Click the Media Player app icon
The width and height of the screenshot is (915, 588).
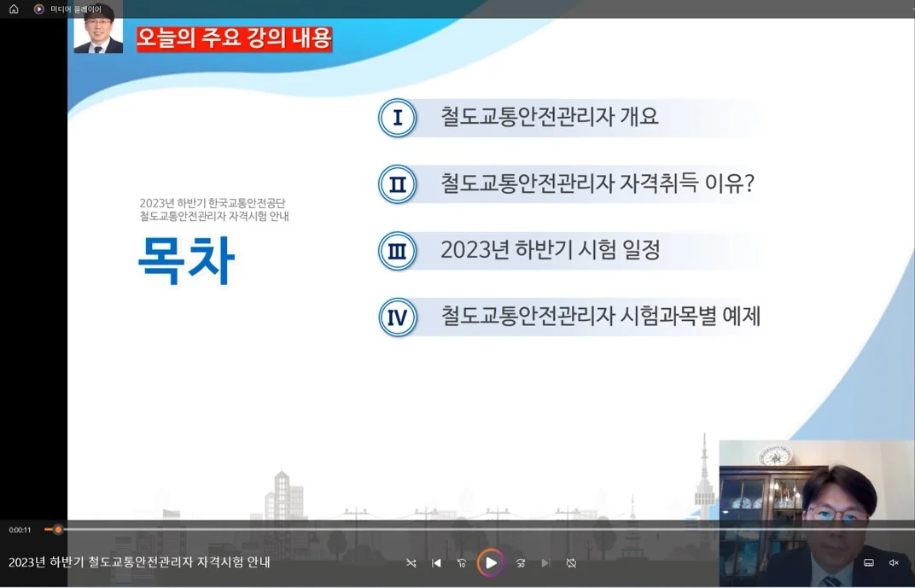[39, 9]
